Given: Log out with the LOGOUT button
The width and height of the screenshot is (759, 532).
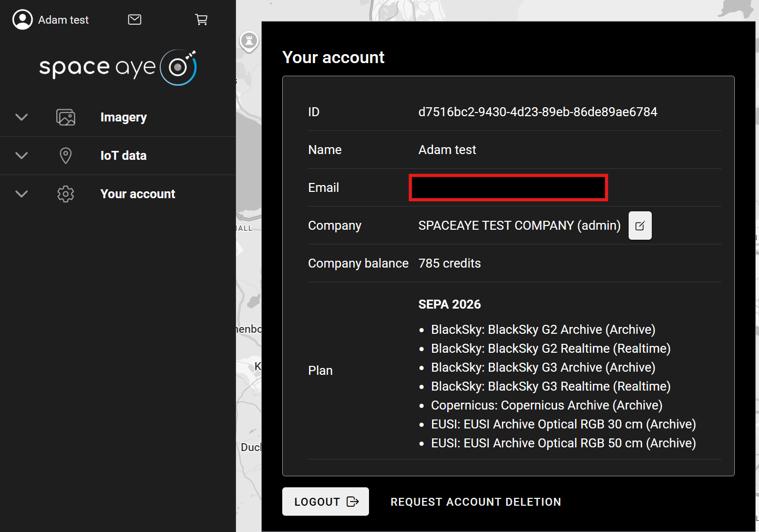Looking at the screenshot, I should tap(325, 502).
